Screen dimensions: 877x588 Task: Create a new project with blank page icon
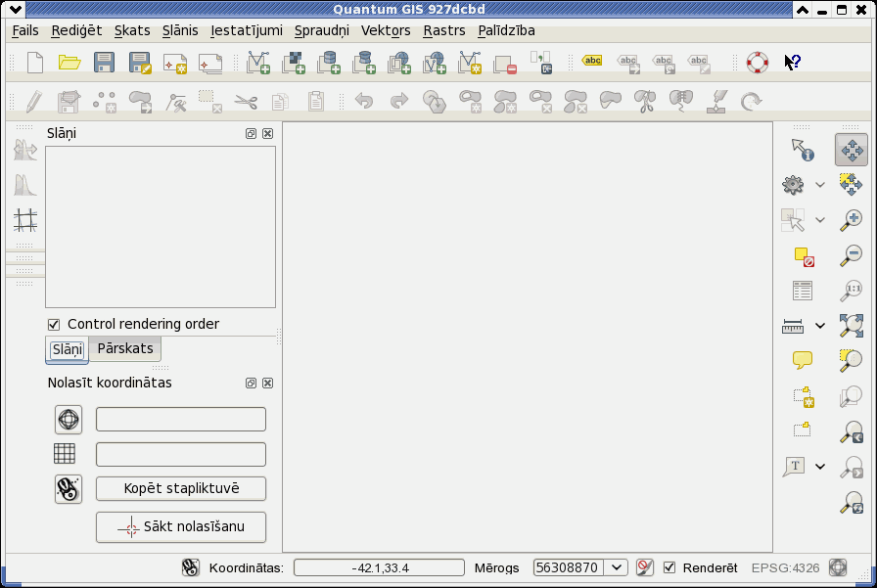(x=34, y=63)
